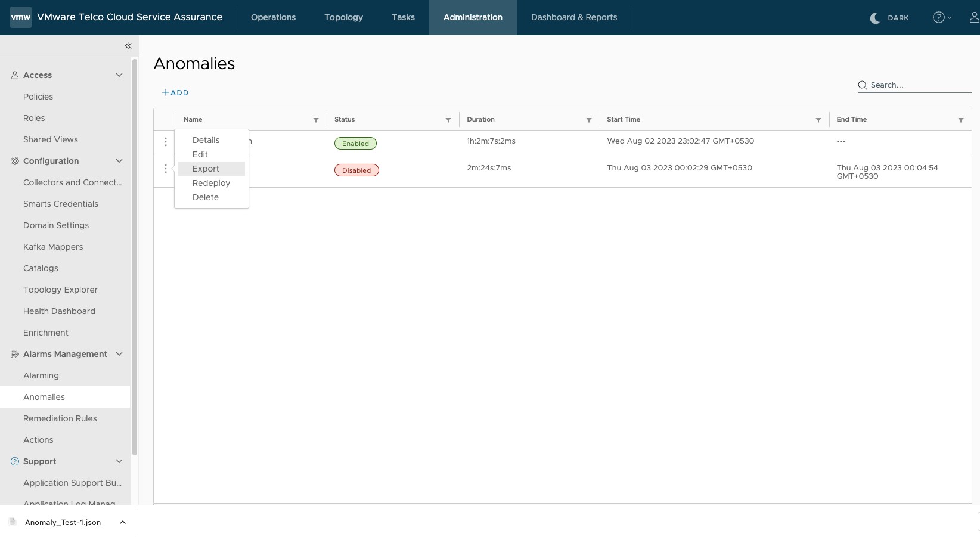Open Actions page in sidebar

coord(38,440)
